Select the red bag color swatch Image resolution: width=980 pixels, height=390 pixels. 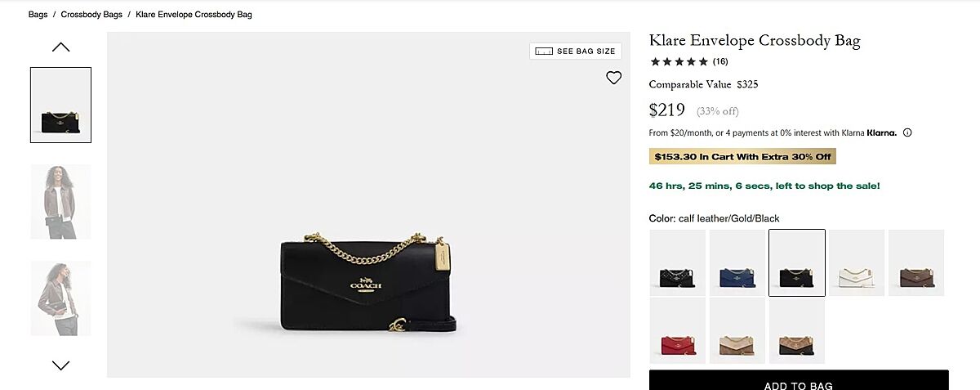click(678, 330)
